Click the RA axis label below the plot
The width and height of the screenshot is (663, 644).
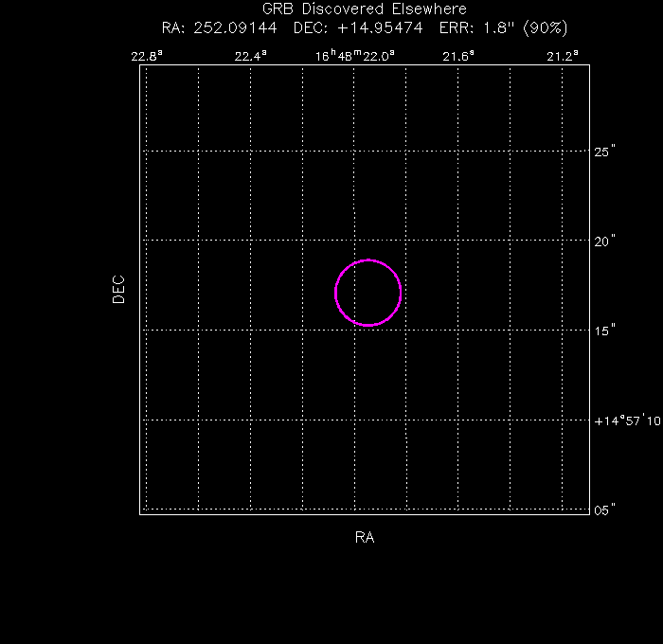click(x=365, y=537)
